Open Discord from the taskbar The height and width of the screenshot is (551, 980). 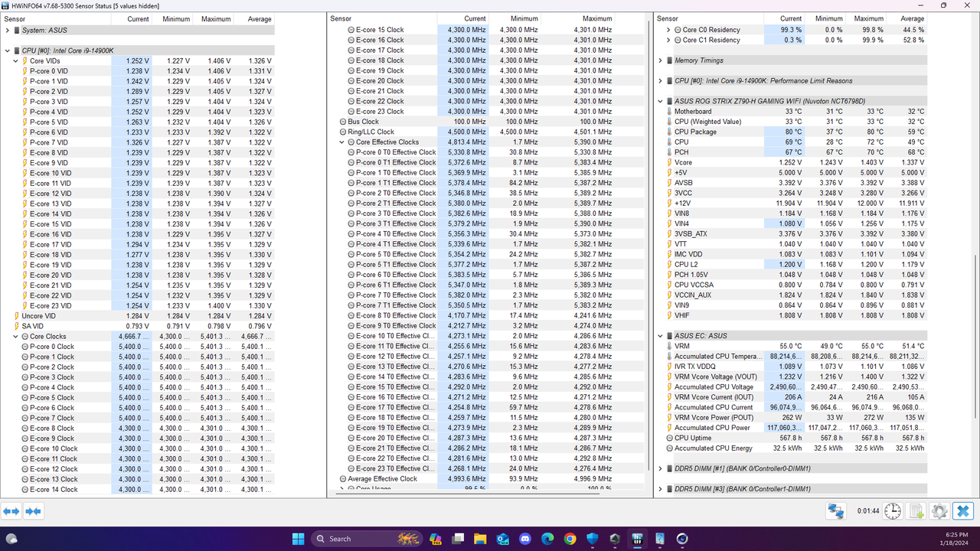coord(525,539)
